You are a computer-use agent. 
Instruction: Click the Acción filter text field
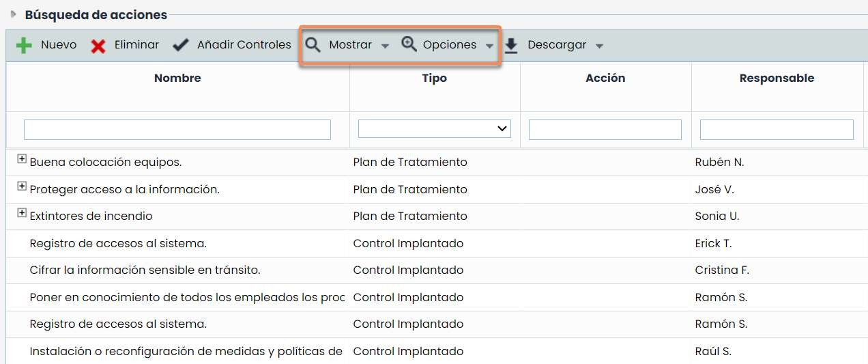(605, 130)
